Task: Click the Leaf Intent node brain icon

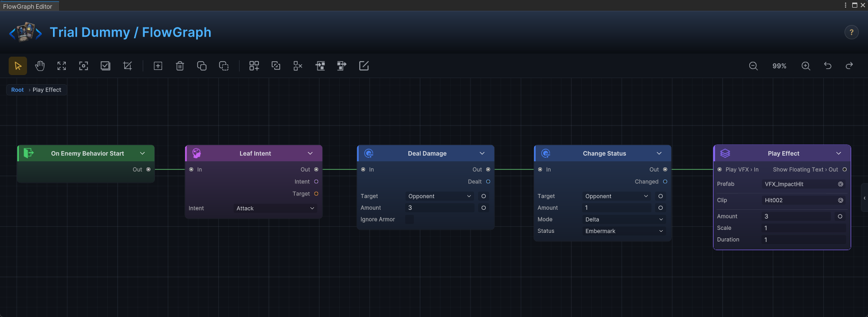Action: pyautogui.click(x=197, y=153)
